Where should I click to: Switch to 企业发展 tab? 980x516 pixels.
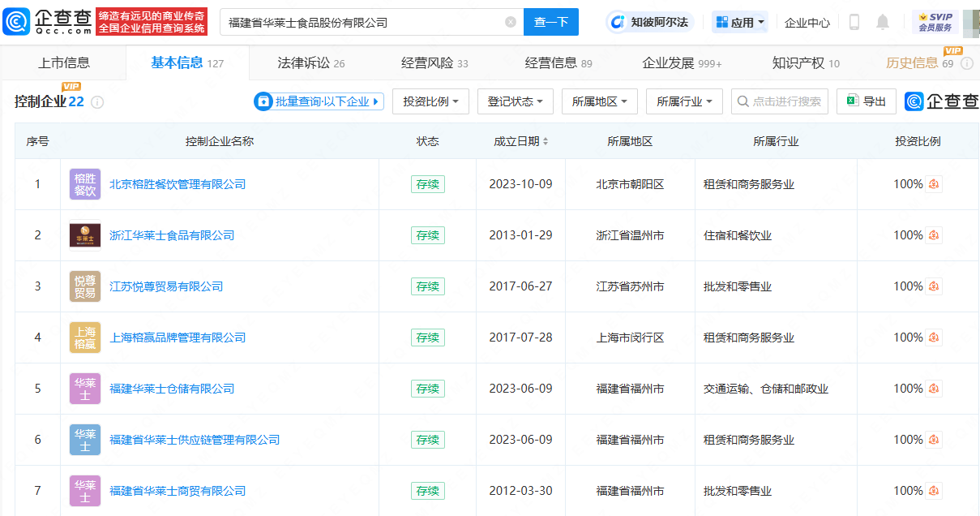click(682, 62)
